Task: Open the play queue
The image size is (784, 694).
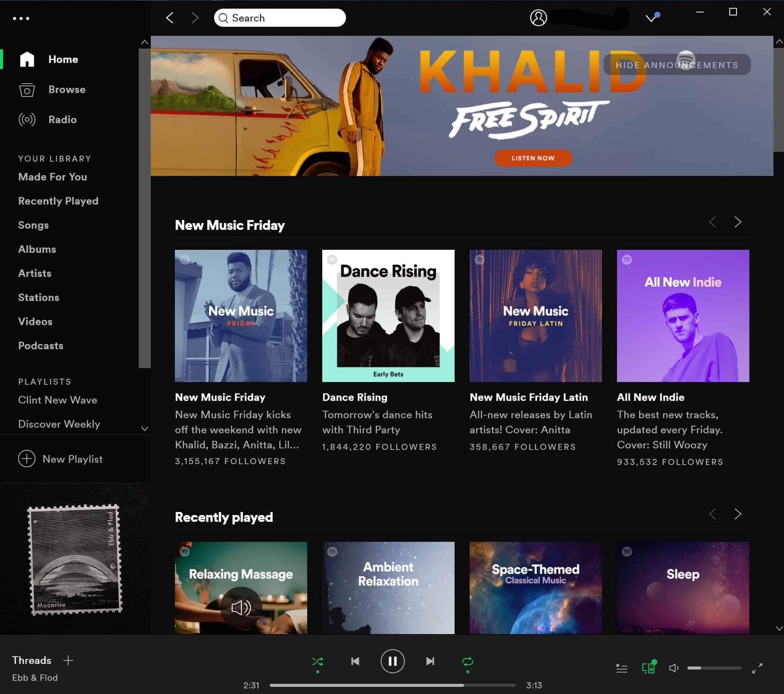Action: tap(622, 668)
